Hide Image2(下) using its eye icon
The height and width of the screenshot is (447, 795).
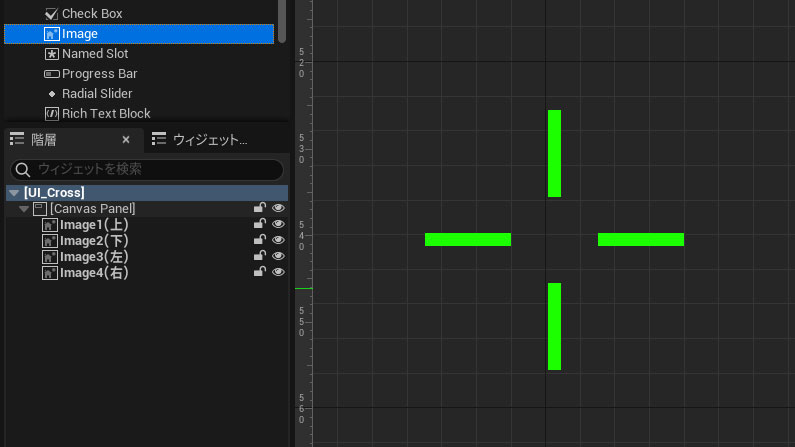[278, 240]
